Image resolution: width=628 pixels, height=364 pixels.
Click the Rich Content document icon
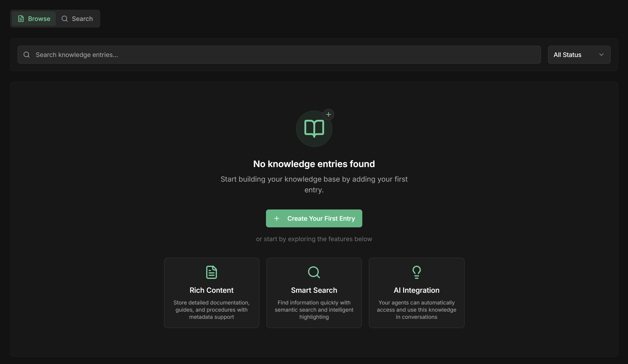click(x=211, y=272)
